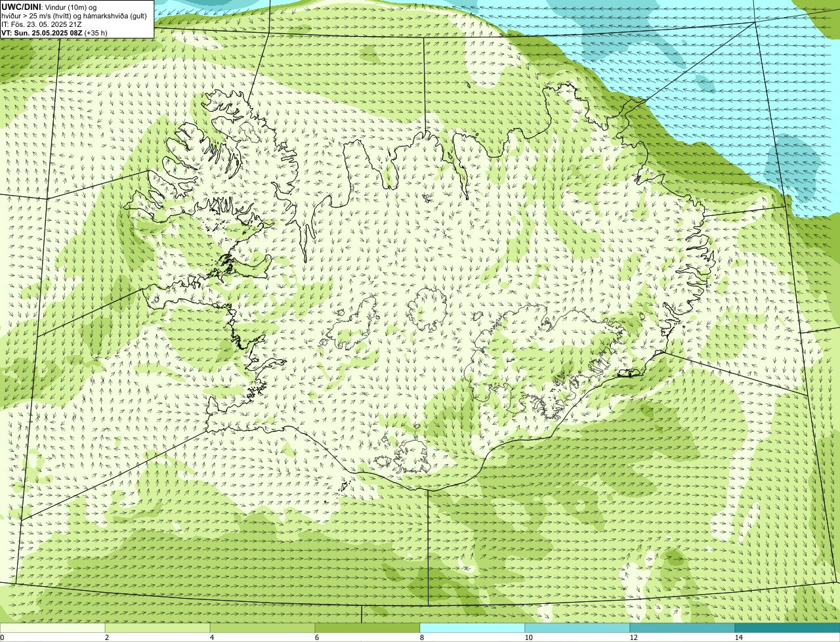Screen dimensions: 840x642
Task: Click the '4' legend scale label
Action: [211, 637]
